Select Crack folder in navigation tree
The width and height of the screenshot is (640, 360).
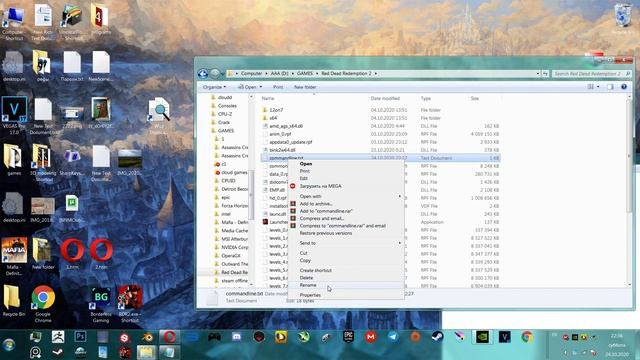coord(224,122)
